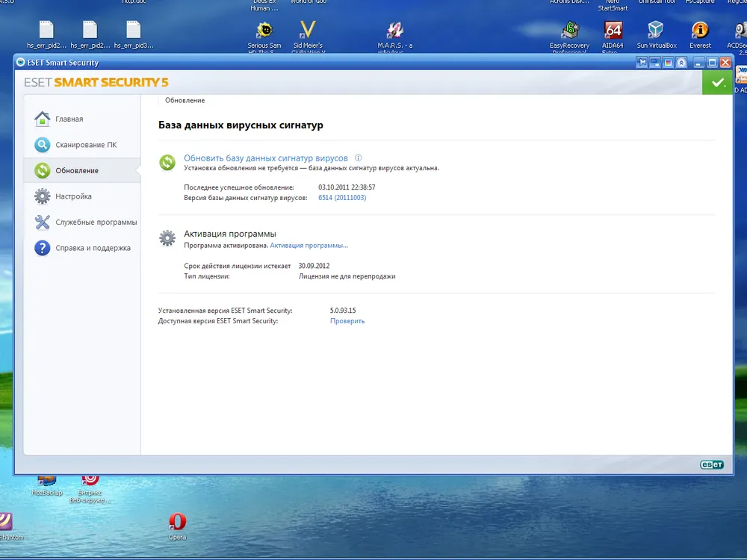747x560 pixels.
Task: Click the ESET logo in bottom corner
Action: tap(711, 464)
